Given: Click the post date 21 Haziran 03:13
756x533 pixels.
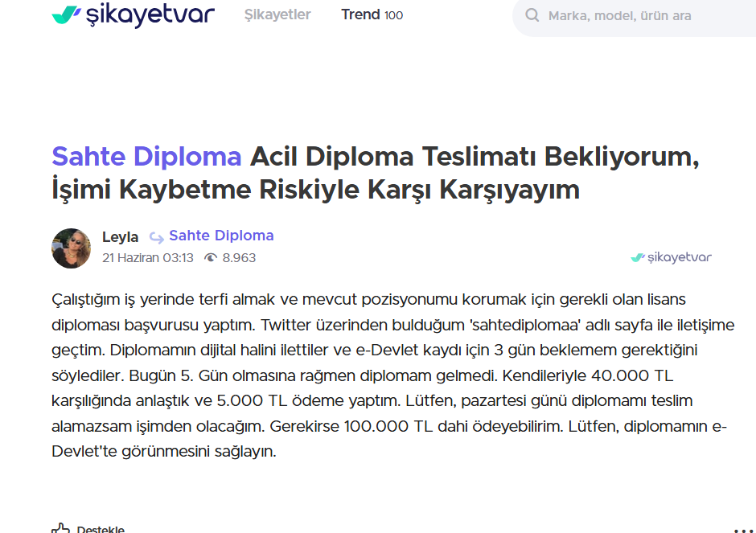Looking at the screenshot, I should click(x=147, y=258).
